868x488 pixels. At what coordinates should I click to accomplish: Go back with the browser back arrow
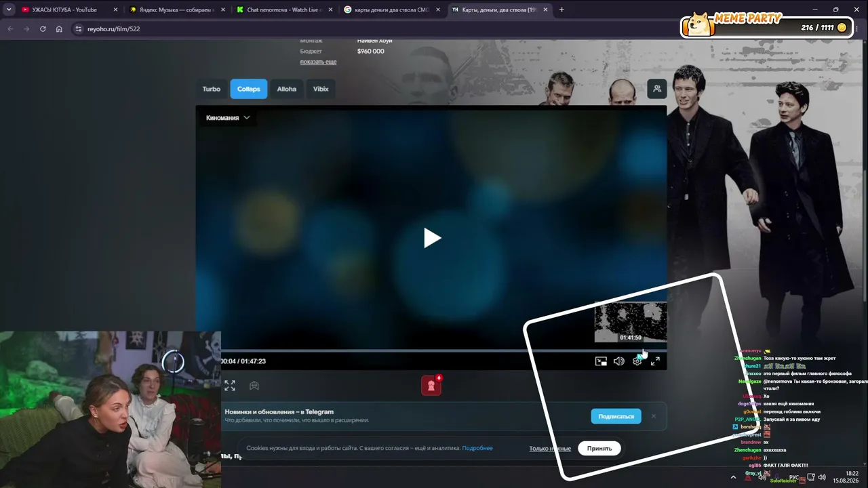(x=10, y=29)
